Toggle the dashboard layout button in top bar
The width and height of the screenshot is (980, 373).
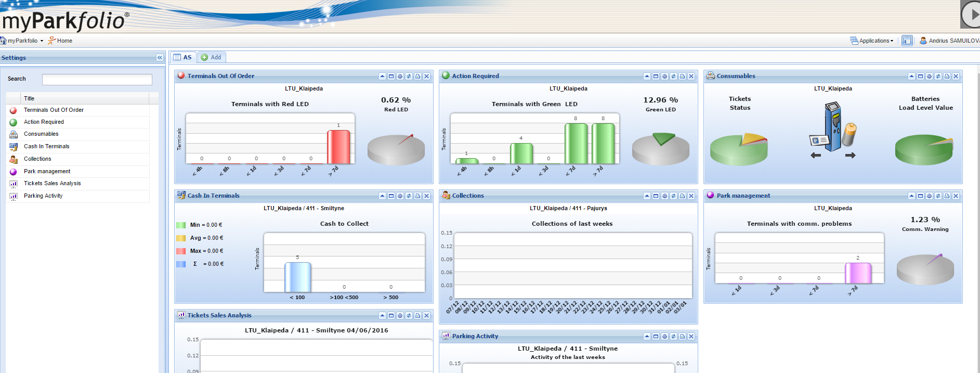[x=907, y=41]
